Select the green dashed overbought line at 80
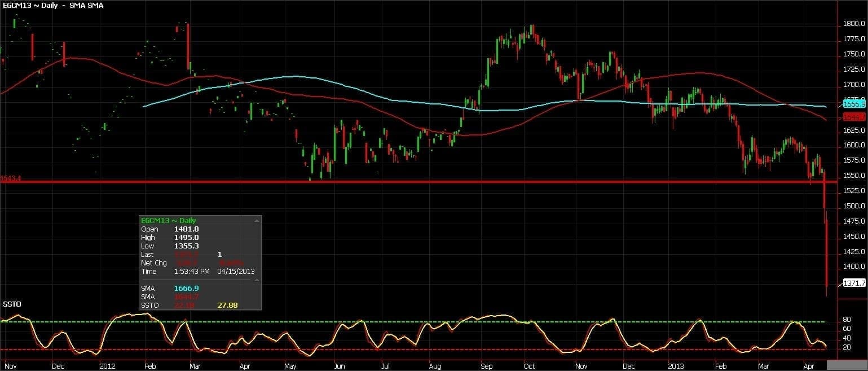 (395, 322)
